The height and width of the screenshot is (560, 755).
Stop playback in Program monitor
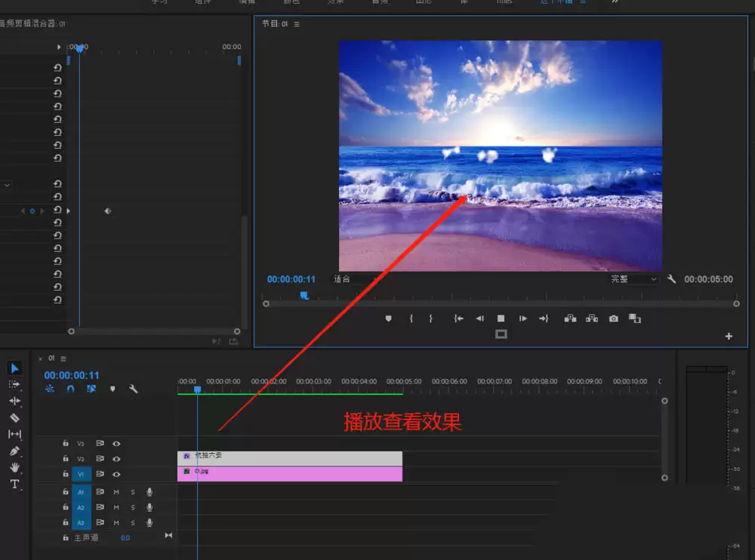click(x=501, y=318)
